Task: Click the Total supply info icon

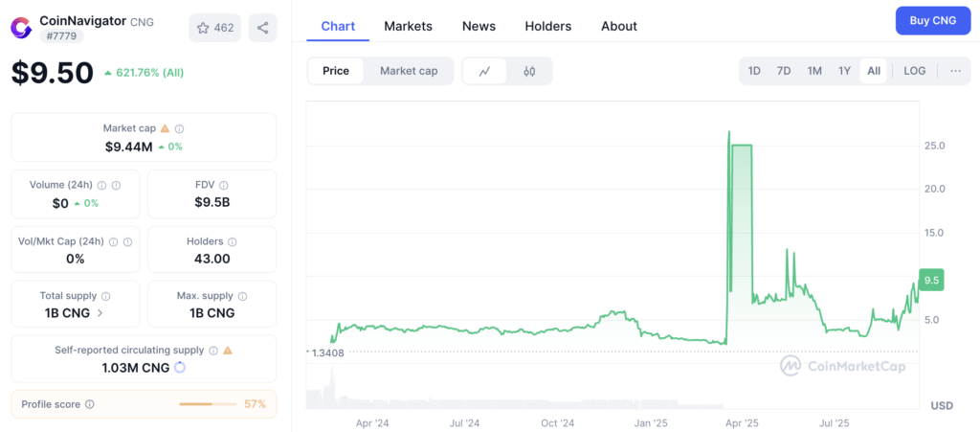Action: click(x=106, y=296)
